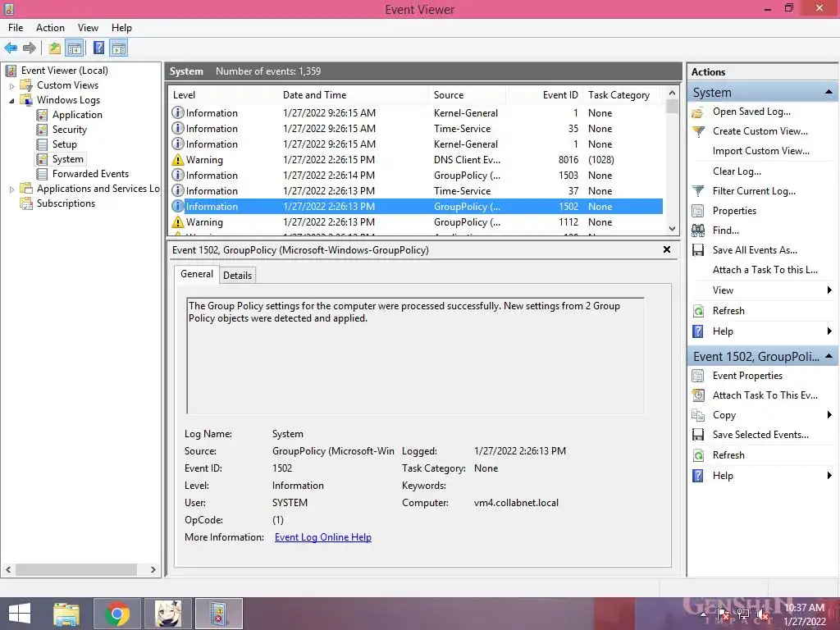Screen dimensions: 840x630
Task: Toggle the Show/Hide Console Tree toolbar icon
Action: pos(75,48)
